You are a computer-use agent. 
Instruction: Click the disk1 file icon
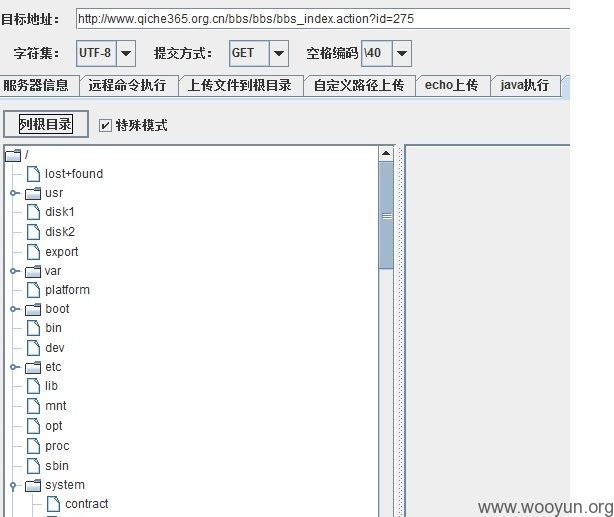(33, 212)
